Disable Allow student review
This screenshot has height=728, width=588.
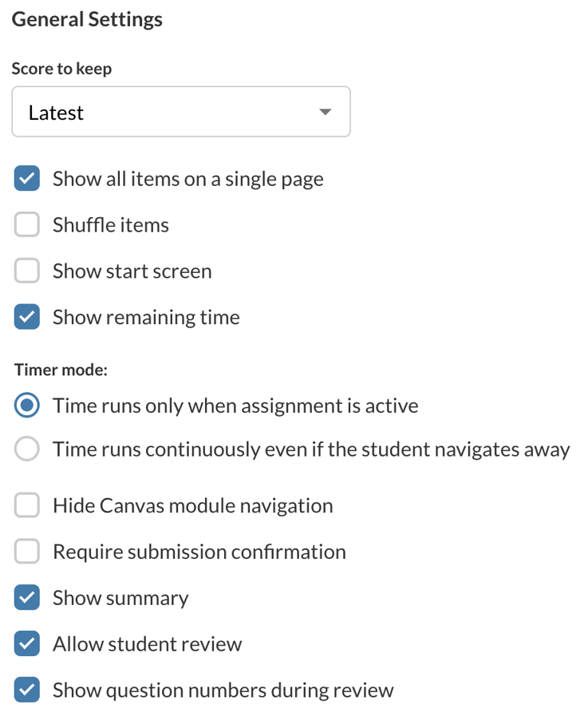pyautogui.click(x=26, y=643)
